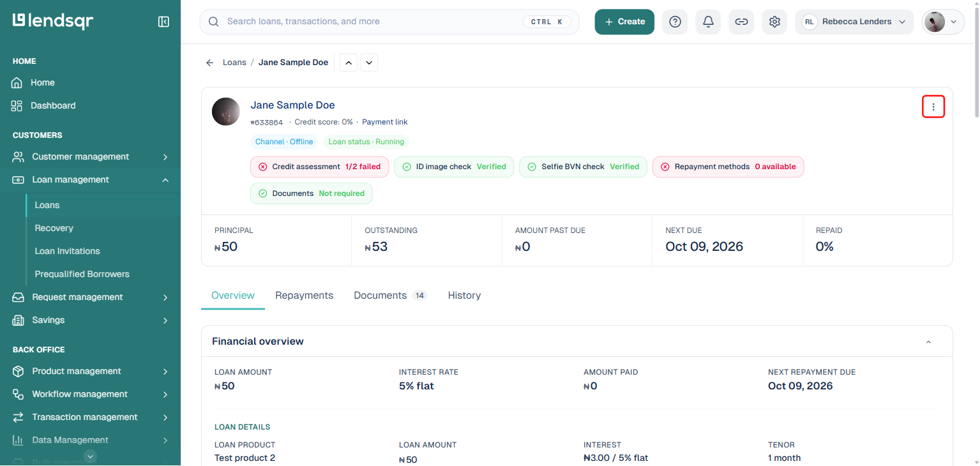Open Prequalified Borrowers in sidebar
Screen dimensions: 980x466
tap(82, 274)
